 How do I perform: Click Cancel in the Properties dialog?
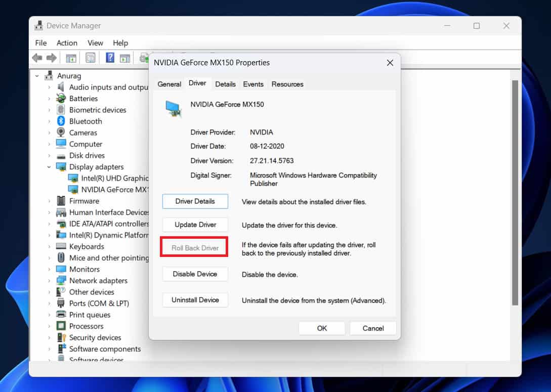(x=373, y=328)
